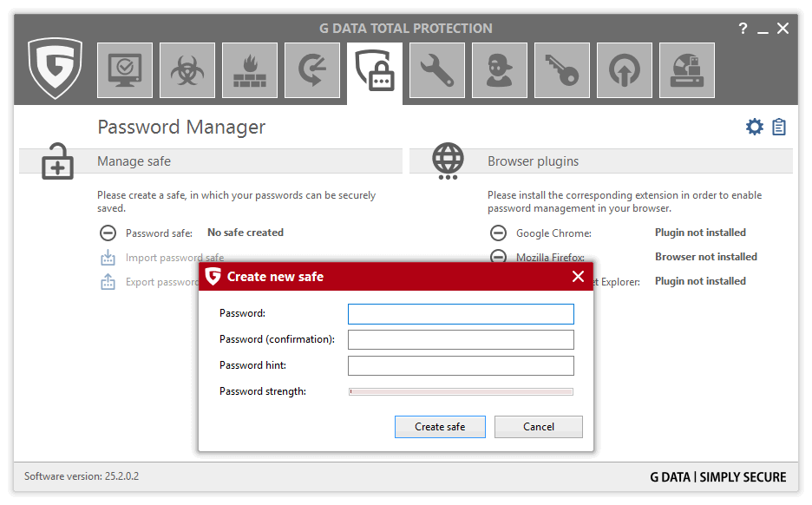Click Explorer 'Plugin not installed' text
Screen dimensions: 812x505
700,281
